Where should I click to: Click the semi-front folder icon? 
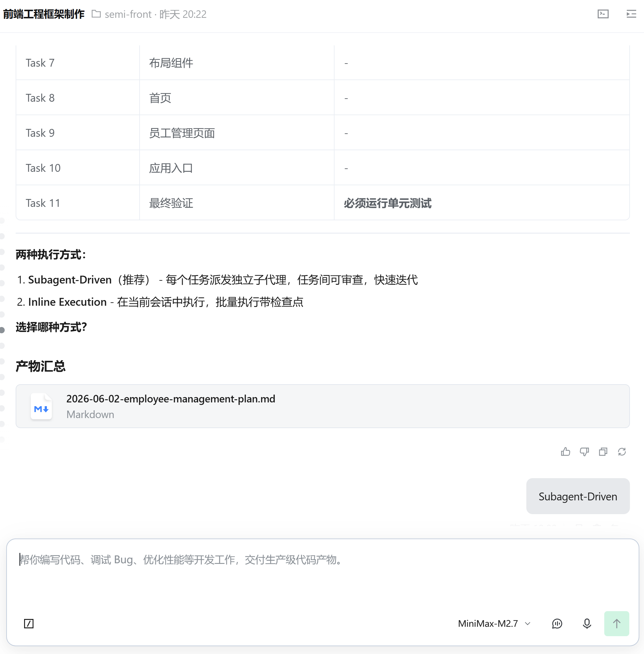96,14
